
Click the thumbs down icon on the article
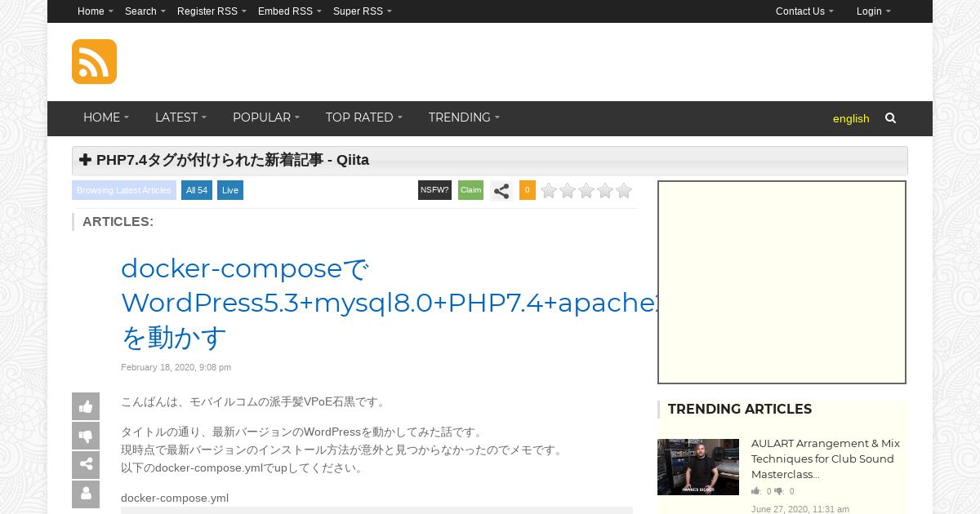(86, 436)
